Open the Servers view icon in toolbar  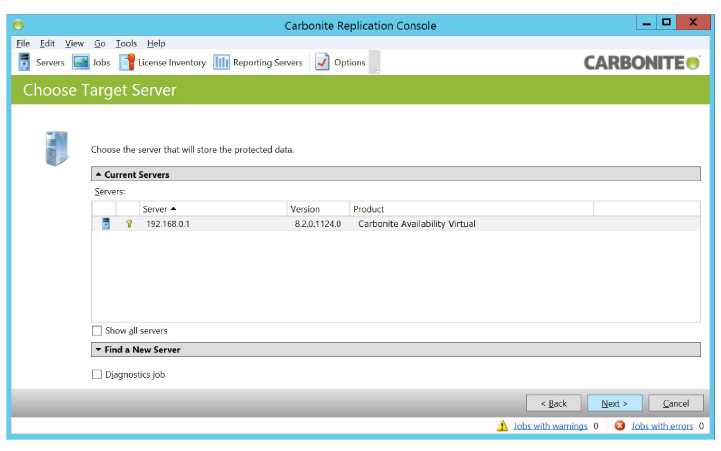(24, 62)
